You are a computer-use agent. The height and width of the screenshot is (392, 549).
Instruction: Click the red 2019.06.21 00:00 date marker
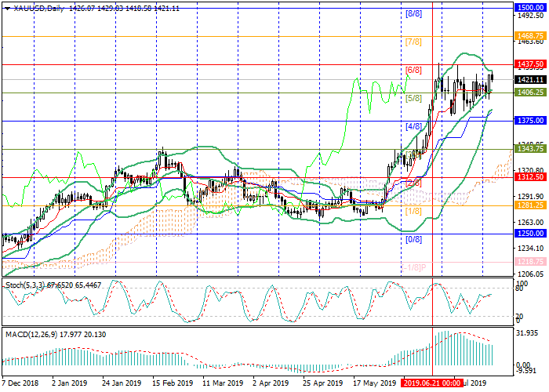pos(431,385)
